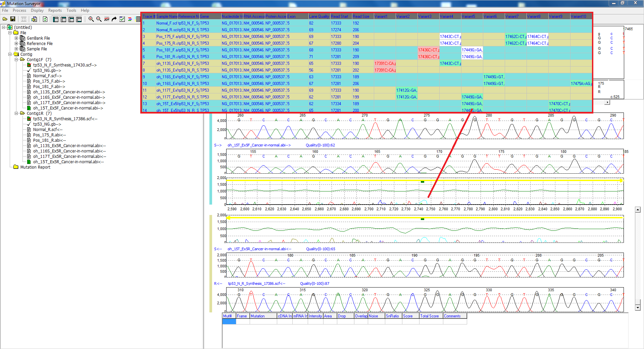
Task: Click the Zoom in magnifier icon
Action: click(91, 19)
